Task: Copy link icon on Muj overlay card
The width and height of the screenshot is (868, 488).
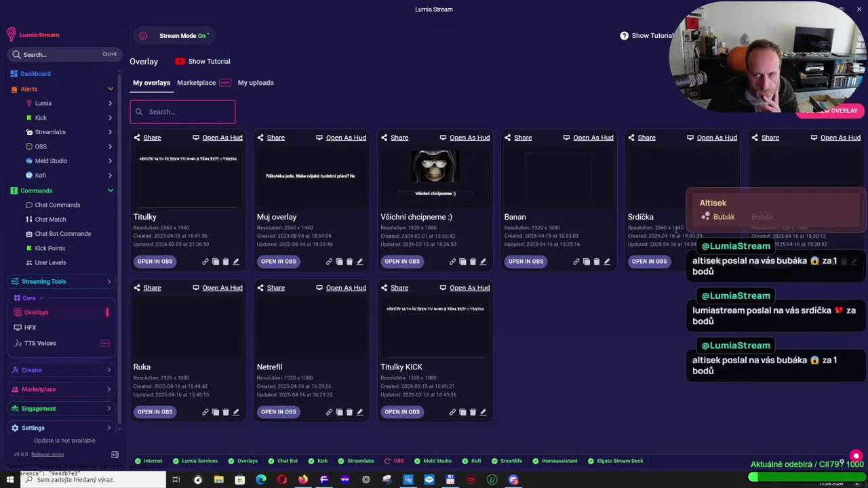Action: pyautogui.click(x=329, y=262)
